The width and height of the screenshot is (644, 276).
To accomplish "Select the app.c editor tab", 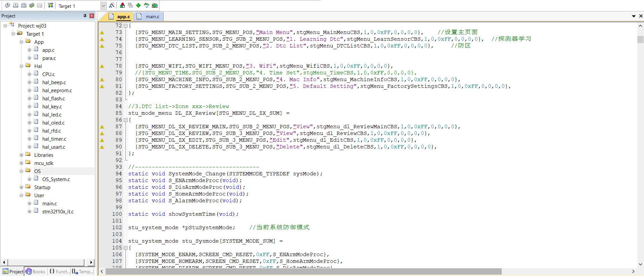I will tap(119, 16).
